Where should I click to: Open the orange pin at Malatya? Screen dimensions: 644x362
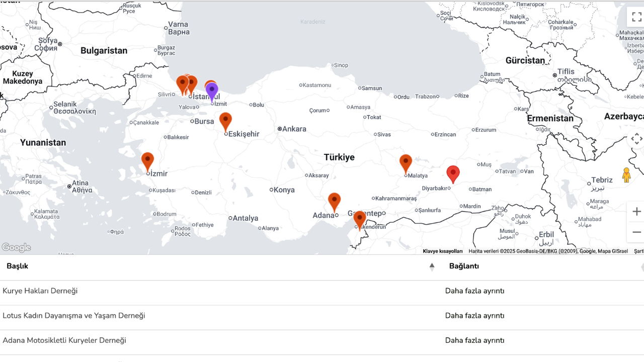(406, 163)
